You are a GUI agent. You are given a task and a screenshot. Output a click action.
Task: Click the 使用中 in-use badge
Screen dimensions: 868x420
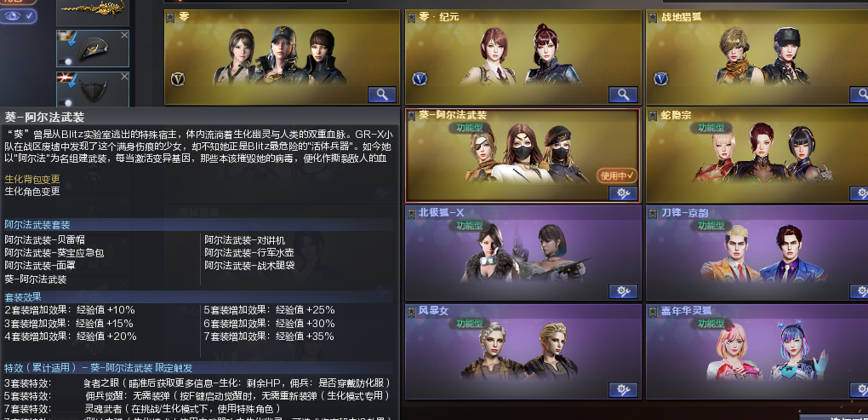pos(617,175)
